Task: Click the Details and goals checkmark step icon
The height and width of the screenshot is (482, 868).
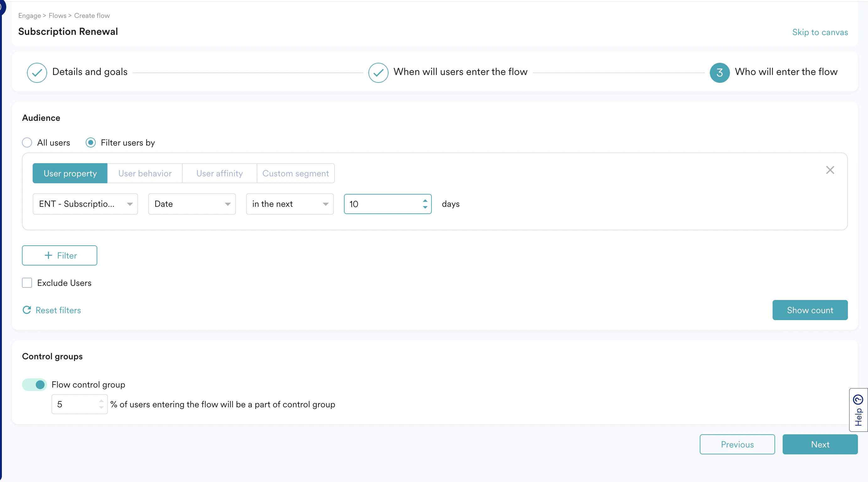Action: click(37, 72)
